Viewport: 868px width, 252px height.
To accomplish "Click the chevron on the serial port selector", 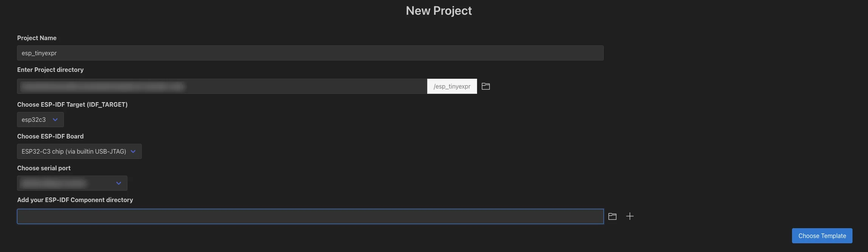I will point(118,183).
